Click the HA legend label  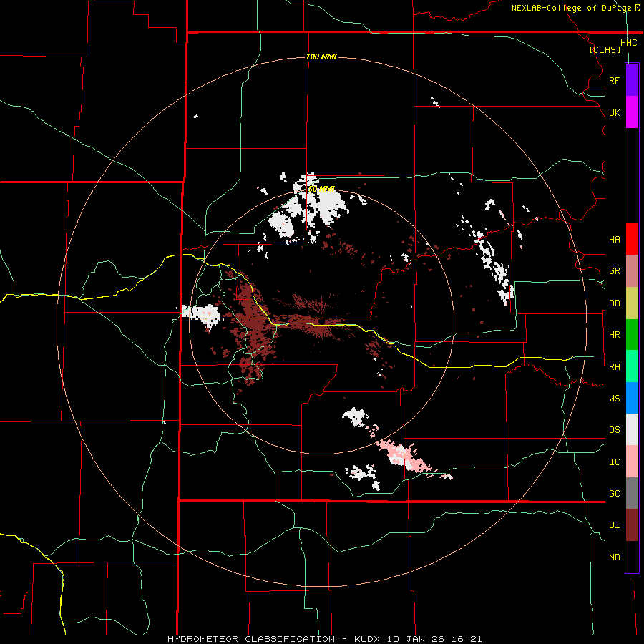615,240
